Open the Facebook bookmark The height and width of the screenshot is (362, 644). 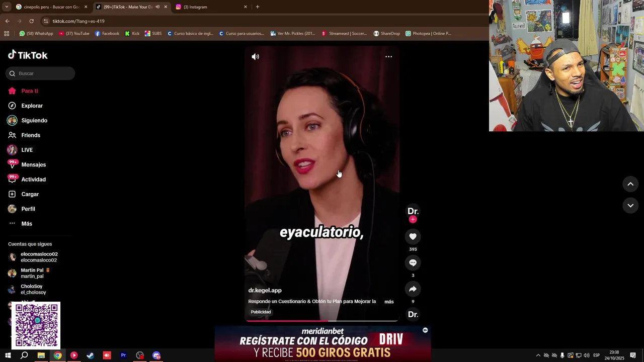[107, 34]
